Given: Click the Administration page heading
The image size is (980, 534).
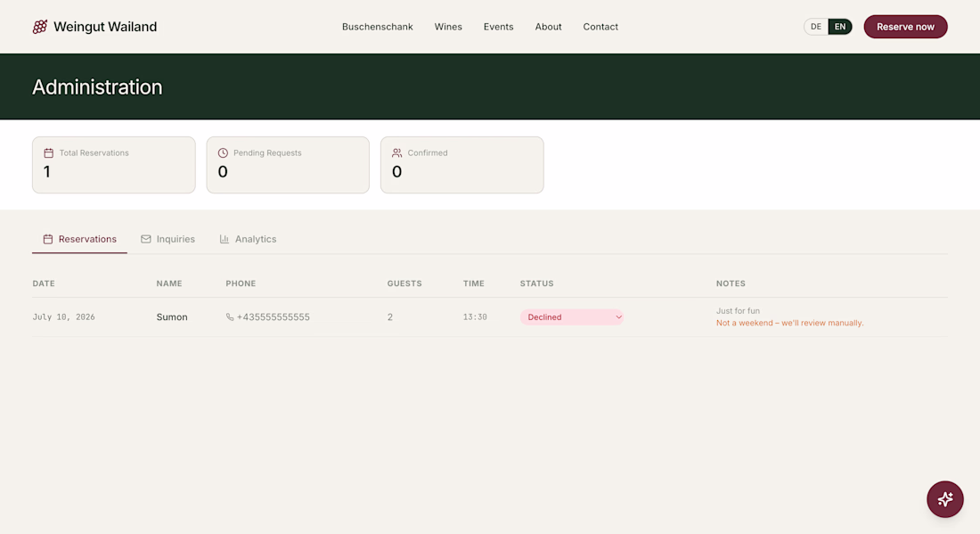Looking at the screenshot, I should [x=97, y=86].
